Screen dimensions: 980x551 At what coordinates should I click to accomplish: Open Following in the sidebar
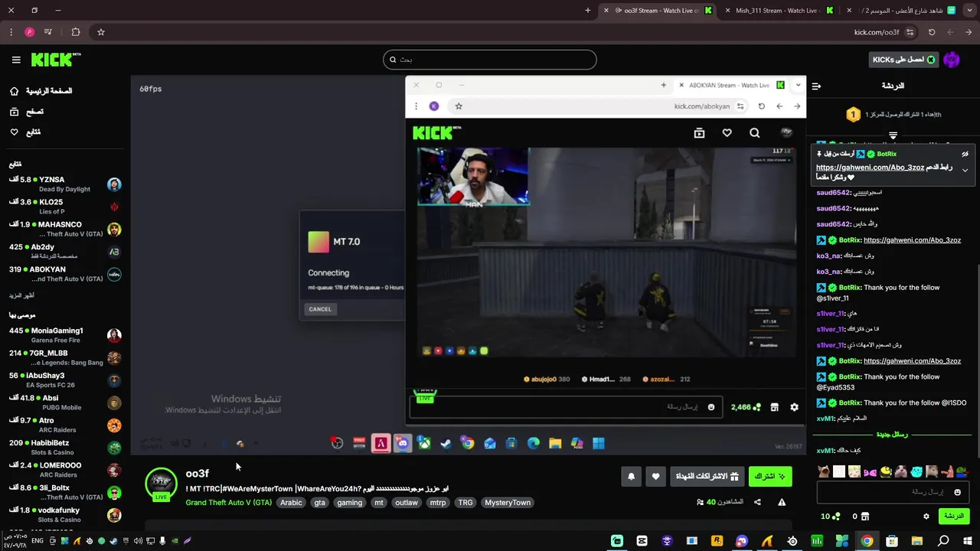25,132
